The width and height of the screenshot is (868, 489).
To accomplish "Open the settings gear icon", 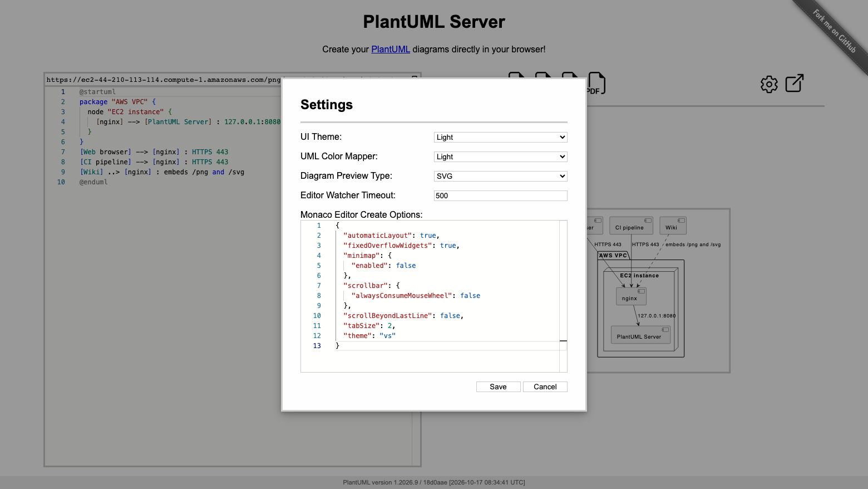I will [x=769, y=84].
